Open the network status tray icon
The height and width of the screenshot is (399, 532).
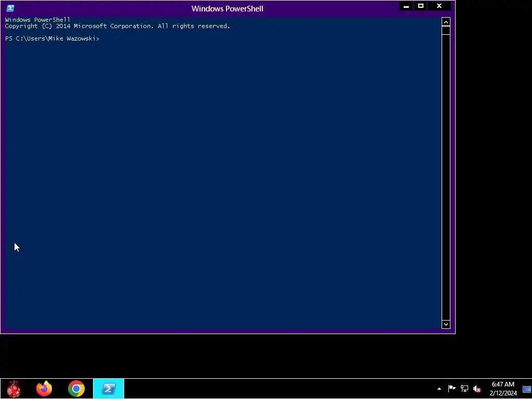(x=464, y=389)
